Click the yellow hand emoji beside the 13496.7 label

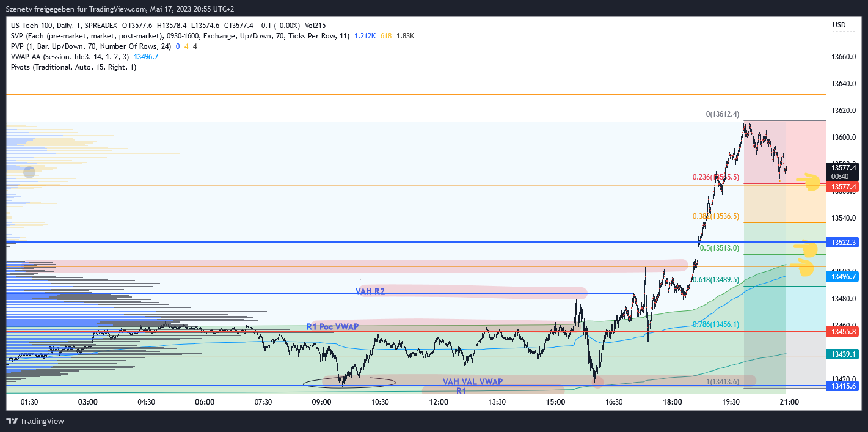pyautogui.click(x=808, y=267)
